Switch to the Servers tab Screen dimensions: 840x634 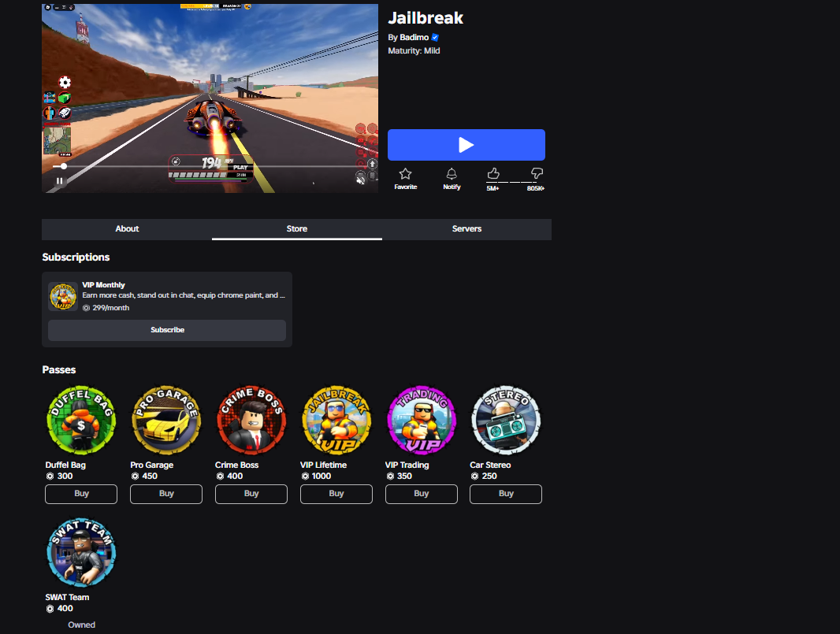click(466, 228)
